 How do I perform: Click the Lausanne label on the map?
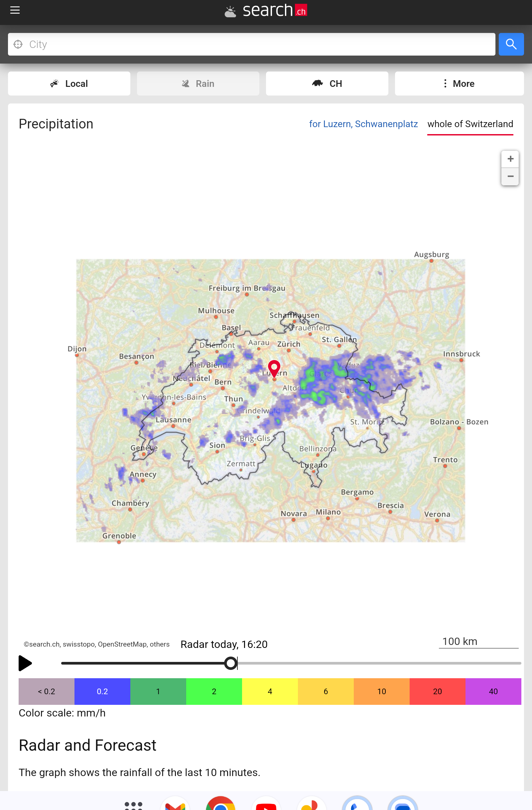(173, 420)
